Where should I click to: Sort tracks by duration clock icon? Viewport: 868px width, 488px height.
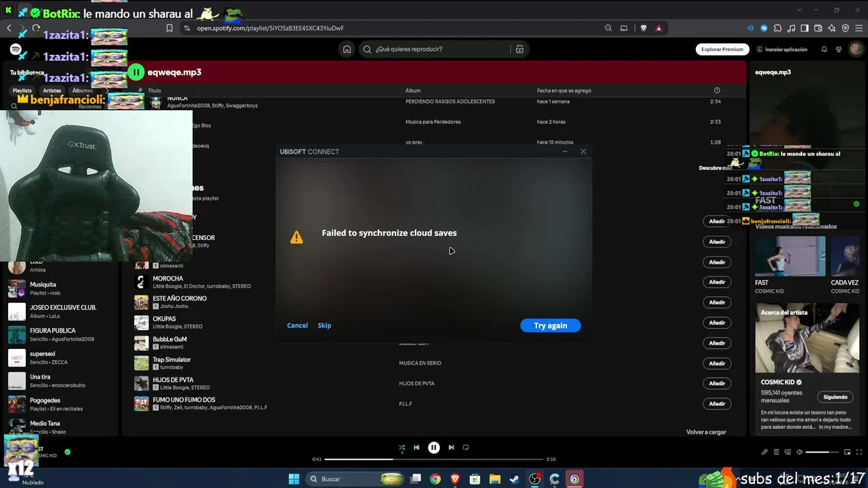coord(717,90)
